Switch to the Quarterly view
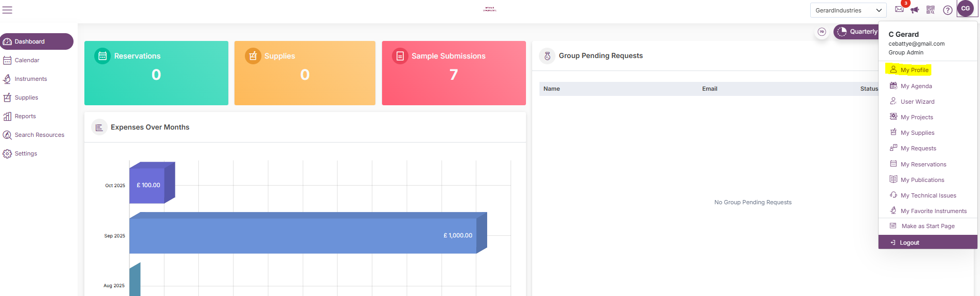This screenshot has width=980, height=296. click(857, 32)
